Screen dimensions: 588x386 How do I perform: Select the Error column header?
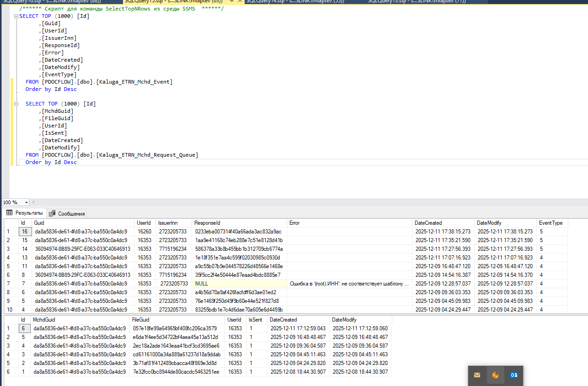(x=350, y=223)
